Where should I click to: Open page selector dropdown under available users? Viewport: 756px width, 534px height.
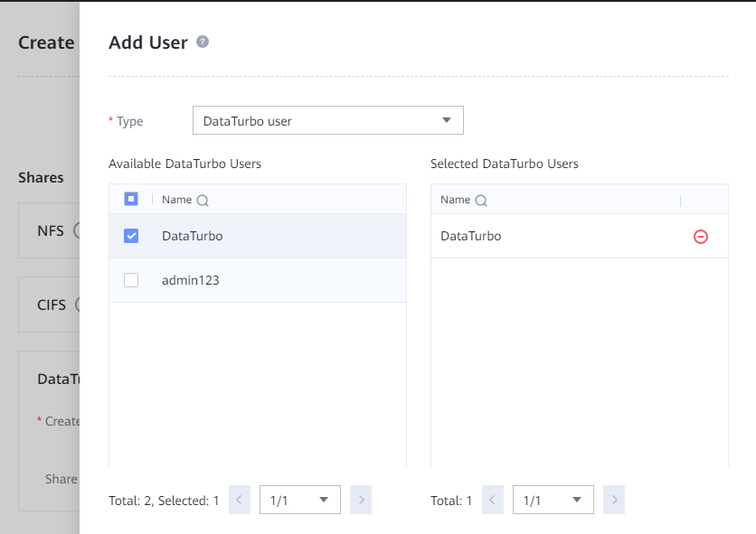pos(299,500)
